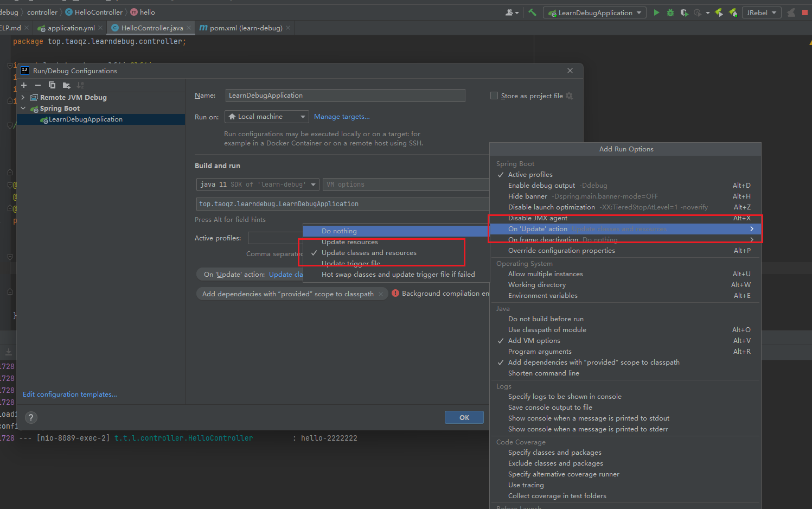Open the JRebel dropdown in toolbar
812x509 pixels.
[762, 12]
